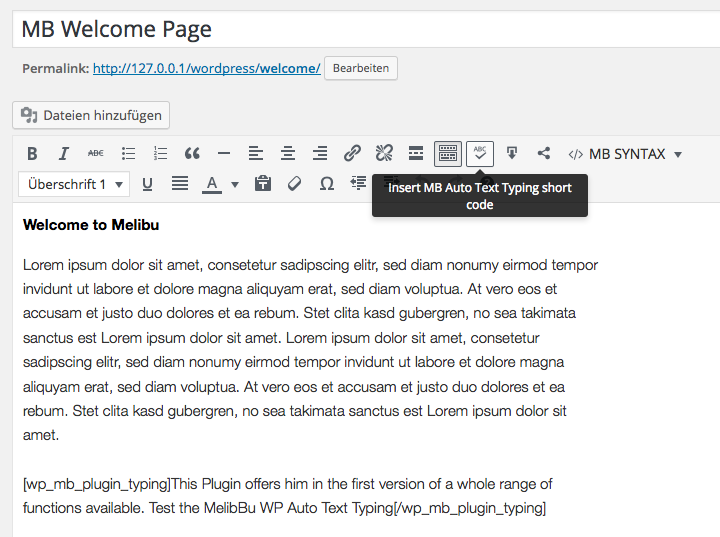720x537 pixels.
Task: Apply the text color
Action: click(x=212, y=184)
